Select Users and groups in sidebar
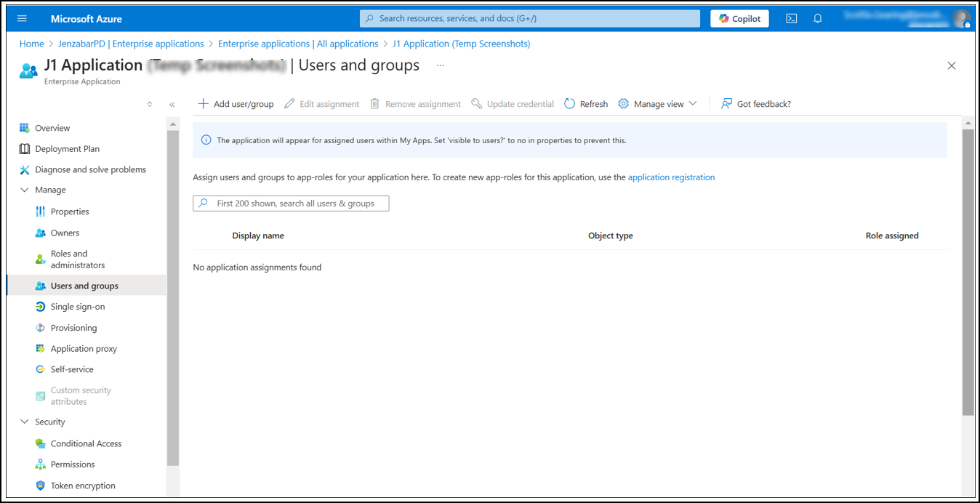980x503 pixels. click(x=86, y=286)
